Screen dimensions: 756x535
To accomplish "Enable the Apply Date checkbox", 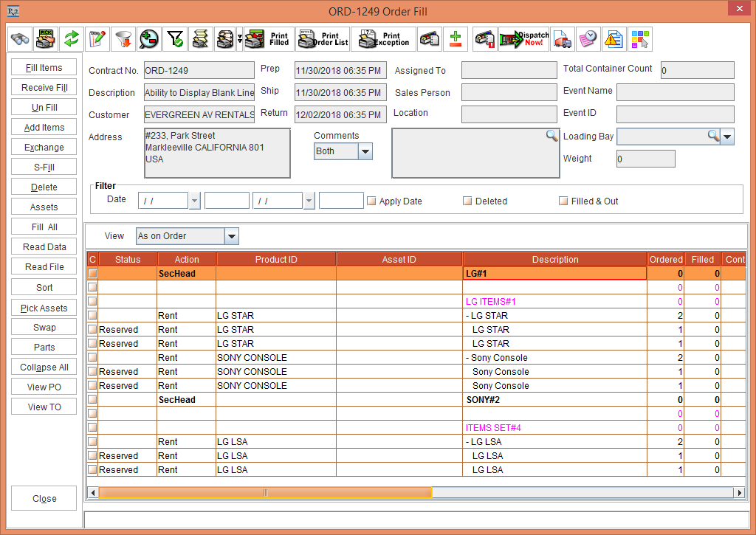I will (x=371, y=201).
